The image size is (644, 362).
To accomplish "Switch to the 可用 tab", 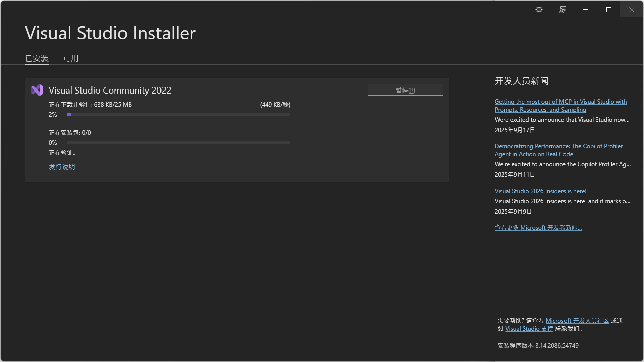I will 71,58.
